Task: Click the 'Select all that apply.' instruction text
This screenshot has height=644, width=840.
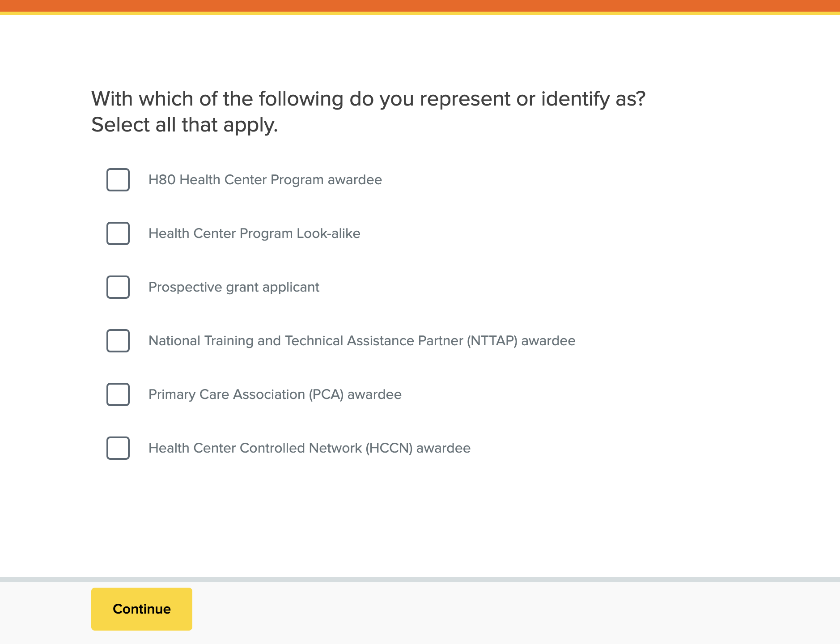Action: pyautogui.click(x=184, y=125)
